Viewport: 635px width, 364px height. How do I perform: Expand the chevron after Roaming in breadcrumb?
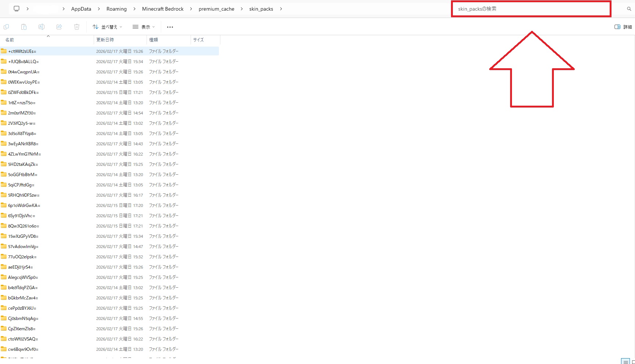point(134,9)
